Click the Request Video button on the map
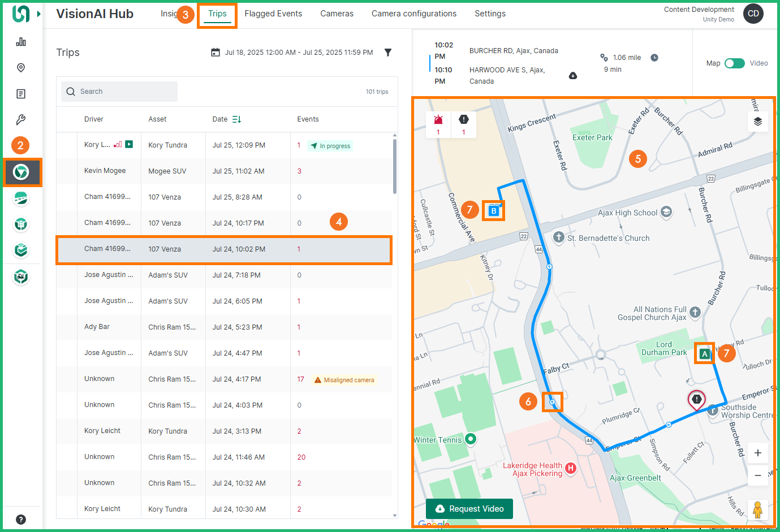The height and width of the screenshot is (532, 780). click(469, 509)
